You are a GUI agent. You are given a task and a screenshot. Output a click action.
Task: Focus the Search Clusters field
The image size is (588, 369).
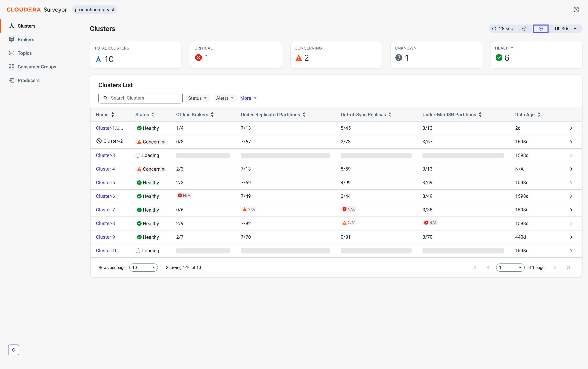(x=140, y=98)
